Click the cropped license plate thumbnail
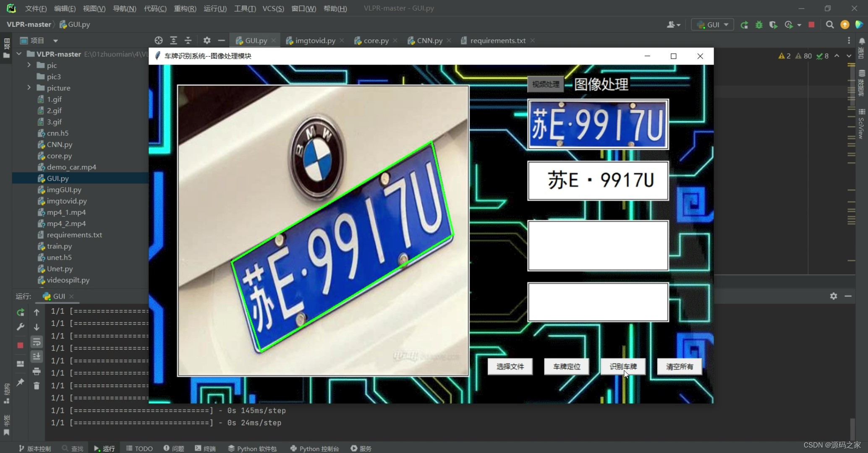Screen dimensions: 868x453 598,124
